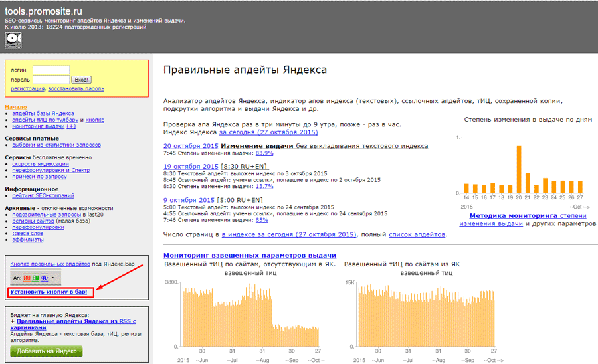The image size is (598, 364).
Task: Click the <A> indicator on bar button preview
Action: [x=45, y=278]
